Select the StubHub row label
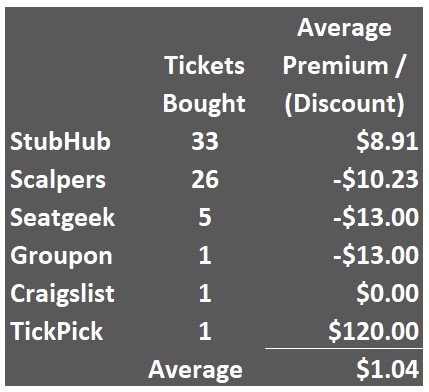This screenshot has height=392, width=429. point(60,141)
